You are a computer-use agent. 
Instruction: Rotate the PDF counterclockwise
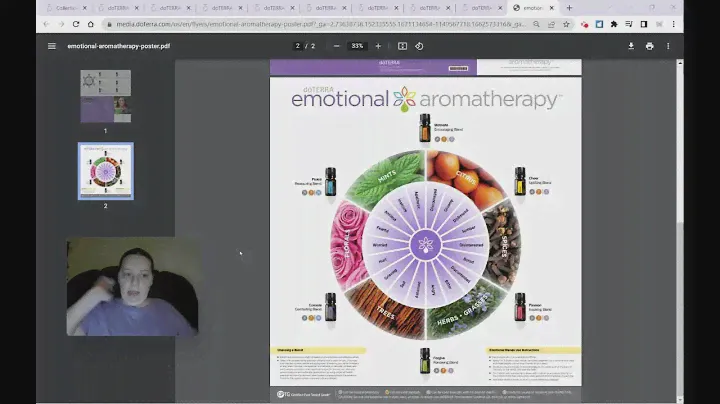click(x=419, y=46)
